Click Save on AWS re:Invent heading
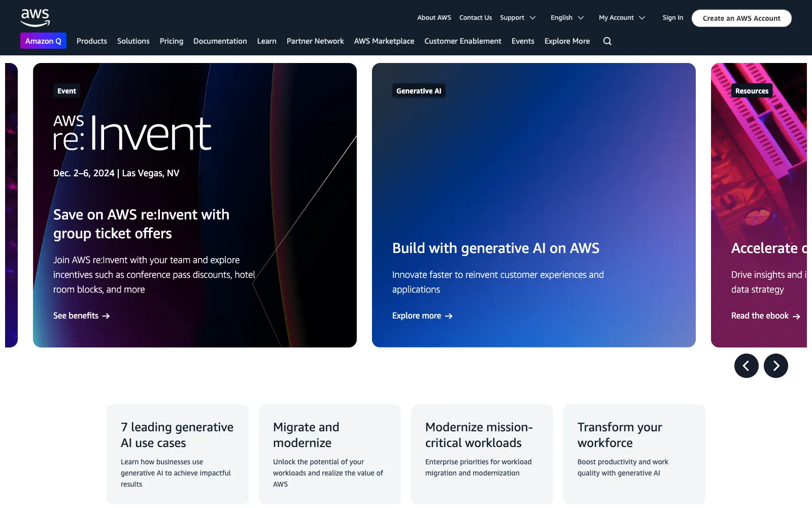 pyautogui.click(x=141, y=224)
